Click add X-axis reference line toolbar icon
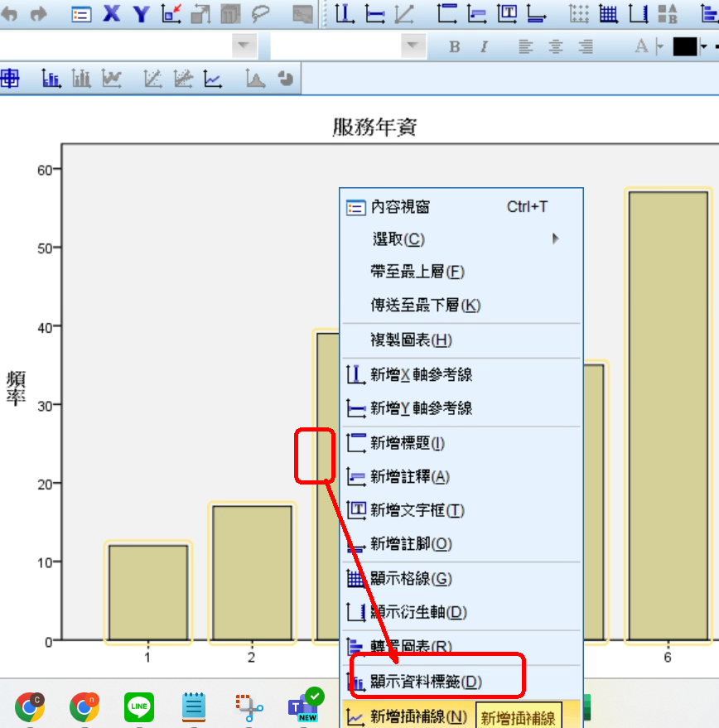 tap(345, 14)
